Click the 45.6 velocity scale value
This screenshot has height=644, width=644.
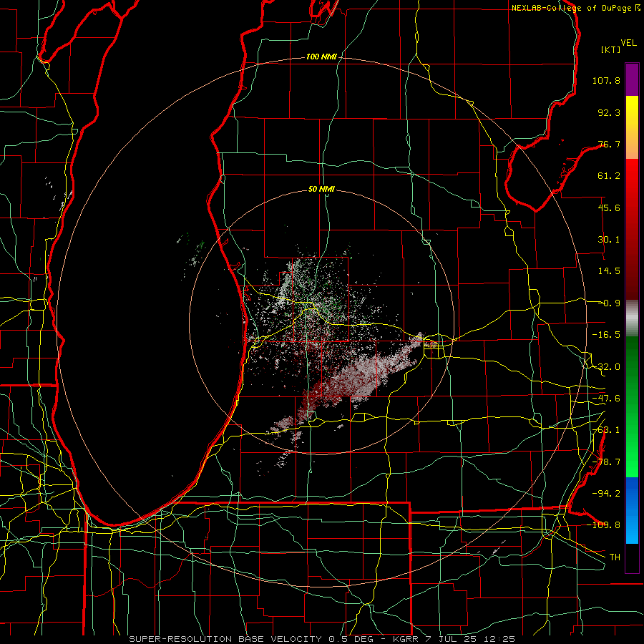[609, 208]
